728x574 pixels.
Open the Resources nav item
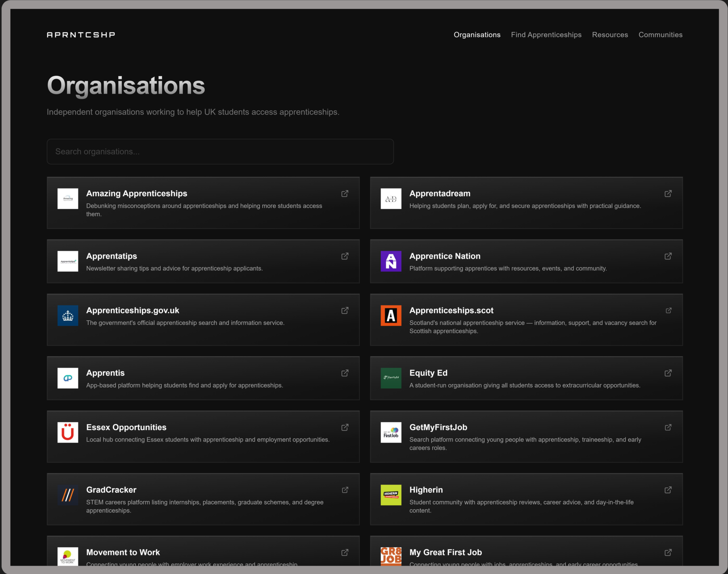coord(610,35)
